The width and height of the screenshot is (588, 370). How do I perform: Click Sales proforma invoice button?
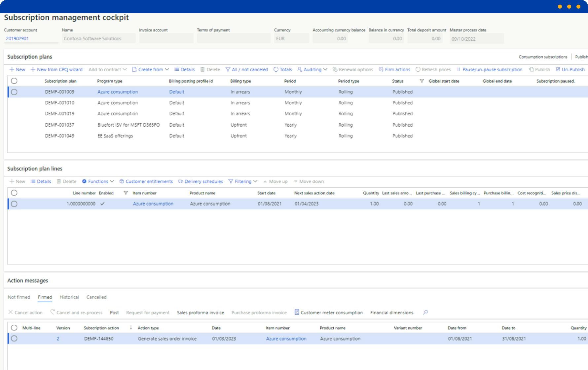200,313
